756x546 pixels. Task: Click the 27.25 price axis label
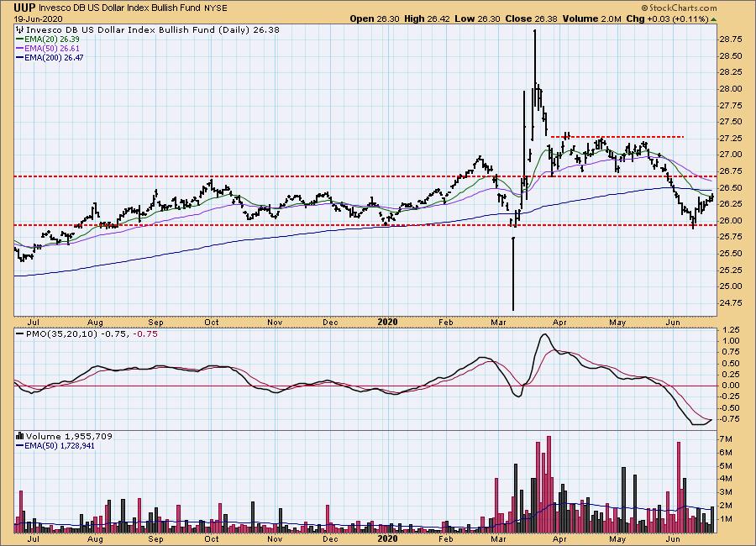[x=731, y=139]
